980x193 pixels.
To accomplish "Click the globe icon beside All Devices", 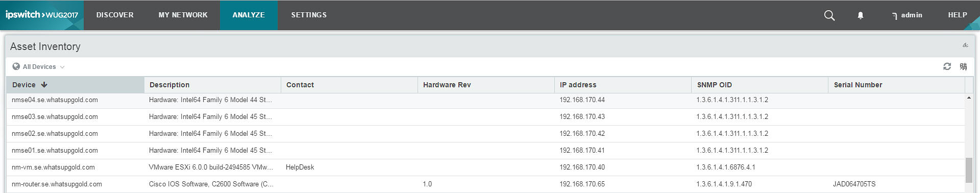I will click(16, 66).
